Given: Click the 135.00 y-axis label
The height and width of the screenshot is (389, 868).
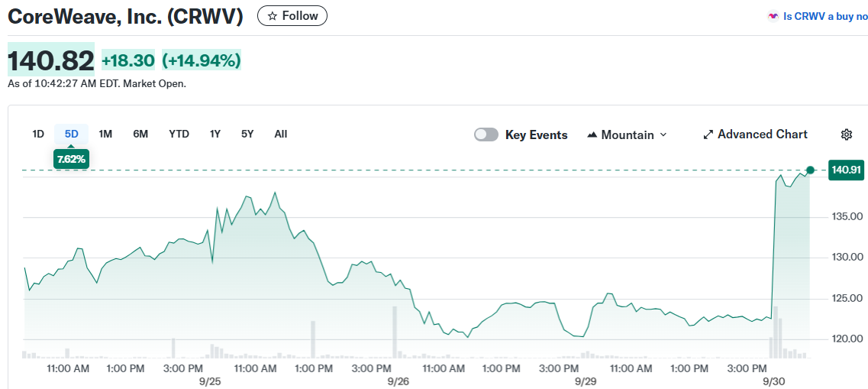Looking at the screenshot, I should point(847,216).
